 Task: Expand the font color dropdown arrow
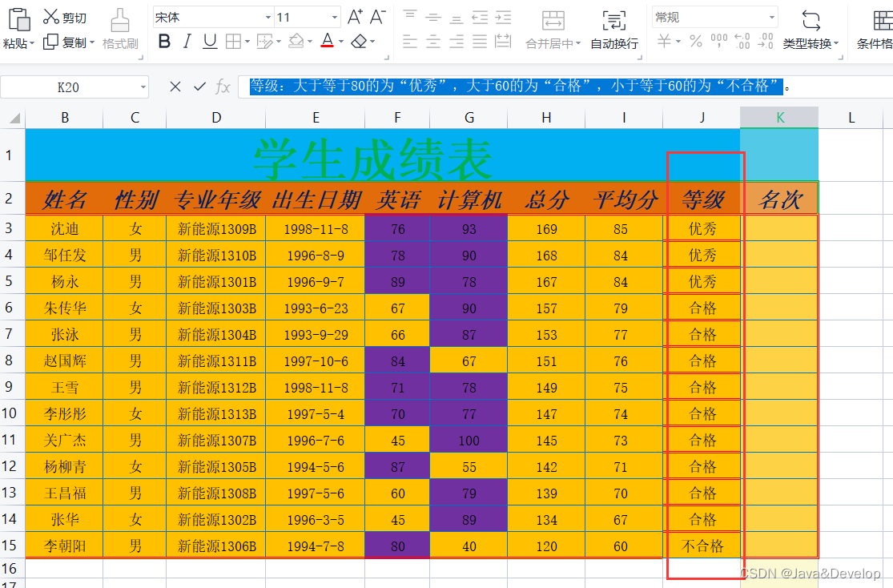(340, 42)
